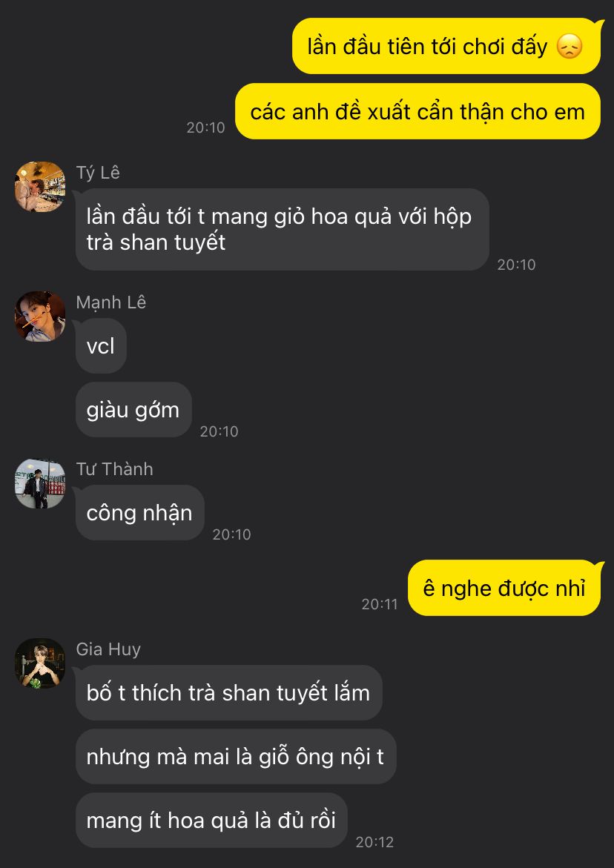Tap the 'vcl' message bubble

click(101, 345)
